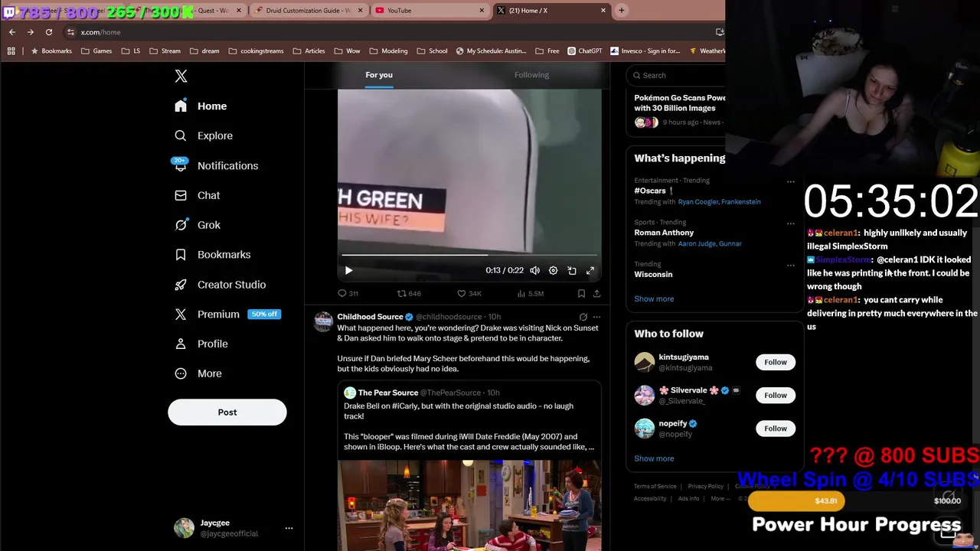Close the Home / X browser tab
The image size is (980, 551).
tap(603, 11)
